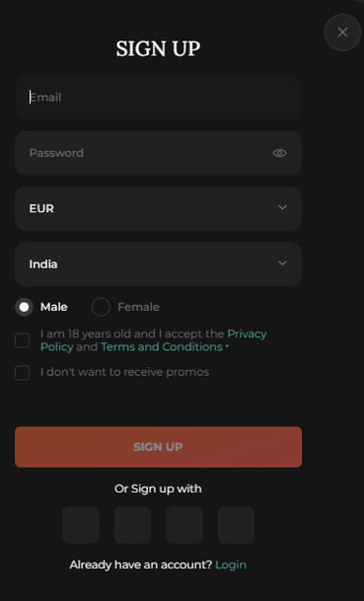
Task: Select the Female radio button
Action: [101, 307]
